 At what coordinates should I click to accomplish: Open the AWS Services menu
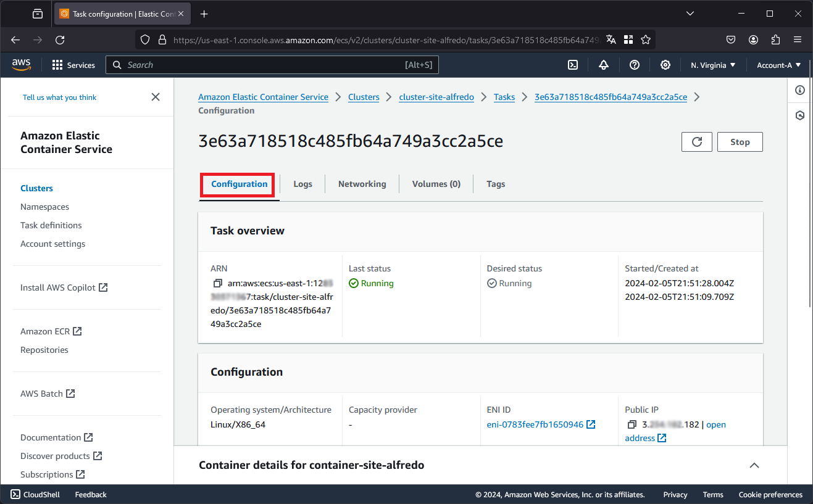(73, 65)
